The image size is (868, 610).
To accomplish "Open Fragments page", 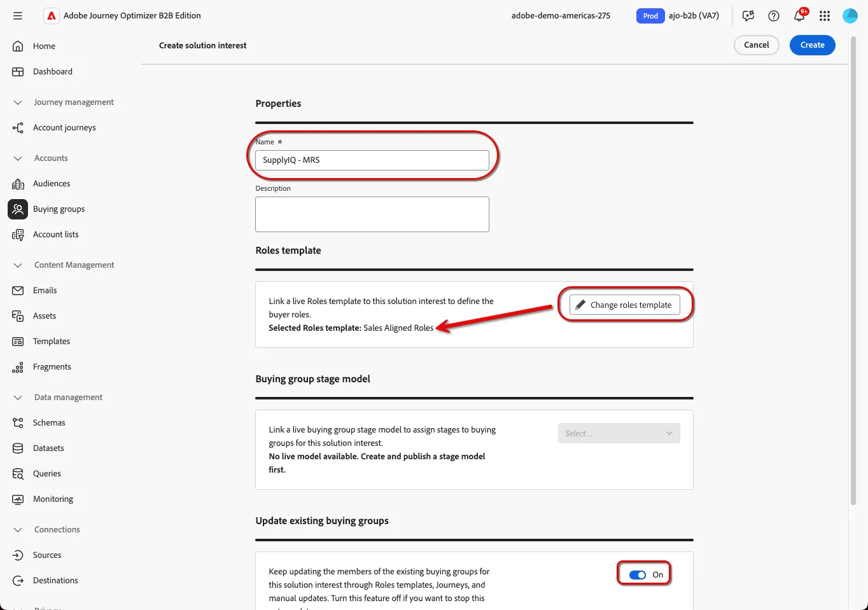I will tap(52, 366).
